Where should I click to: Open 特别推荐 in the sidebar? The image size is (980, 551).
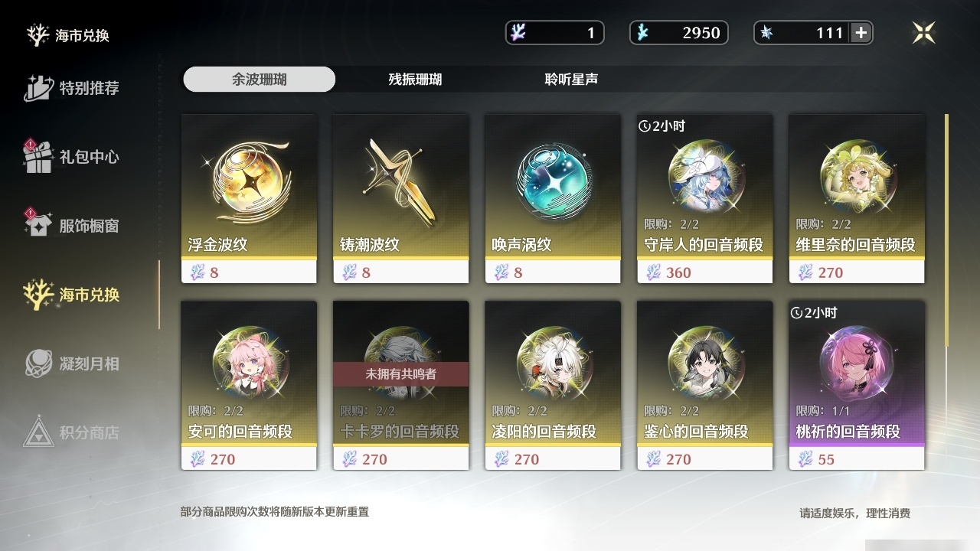coord(72,88)
